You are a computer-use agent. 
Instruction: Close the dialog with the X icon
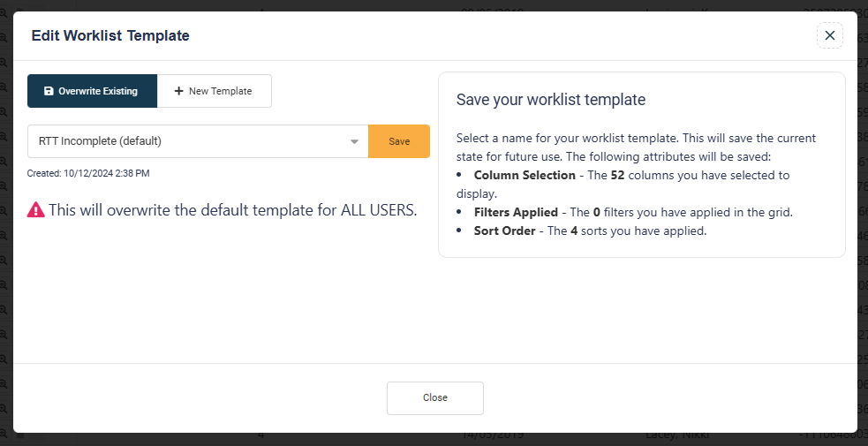coord(829,35)
